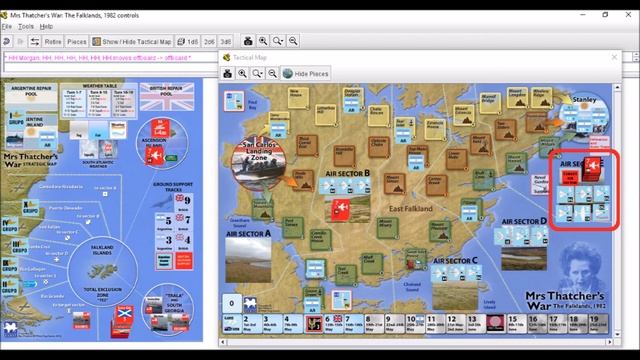Image resolution: width=640 pixels, height=360 pixels.
Task: Click Tactical Map camera snapshot icon
Action: pos(227,73)
